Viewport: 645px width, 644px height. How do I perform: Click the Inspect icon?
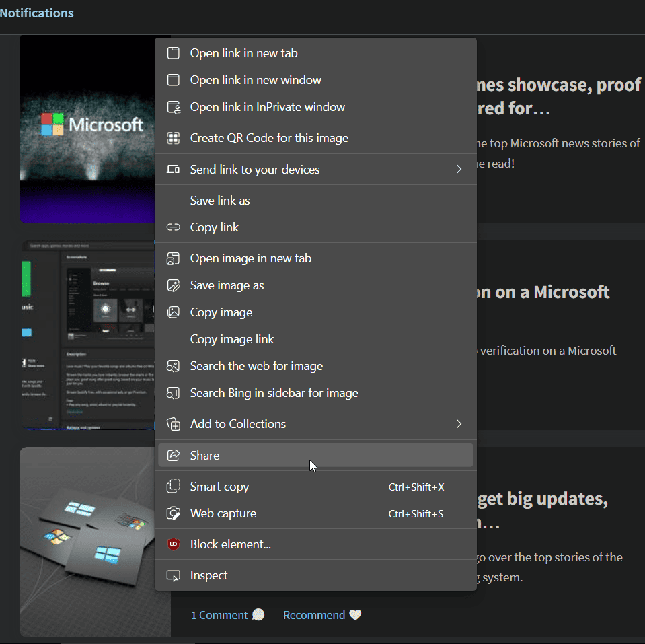(x=173, y=575)
